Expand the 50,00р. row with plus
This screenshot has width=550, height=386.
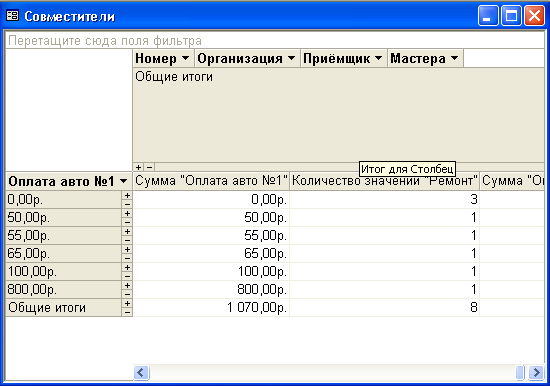pyautogui.click(x=127, y=213)
